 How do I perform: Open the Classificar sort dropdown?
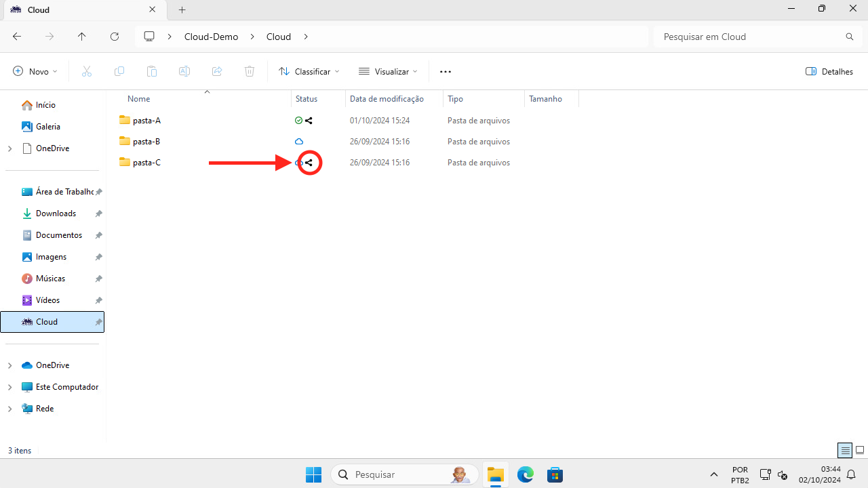309,71
